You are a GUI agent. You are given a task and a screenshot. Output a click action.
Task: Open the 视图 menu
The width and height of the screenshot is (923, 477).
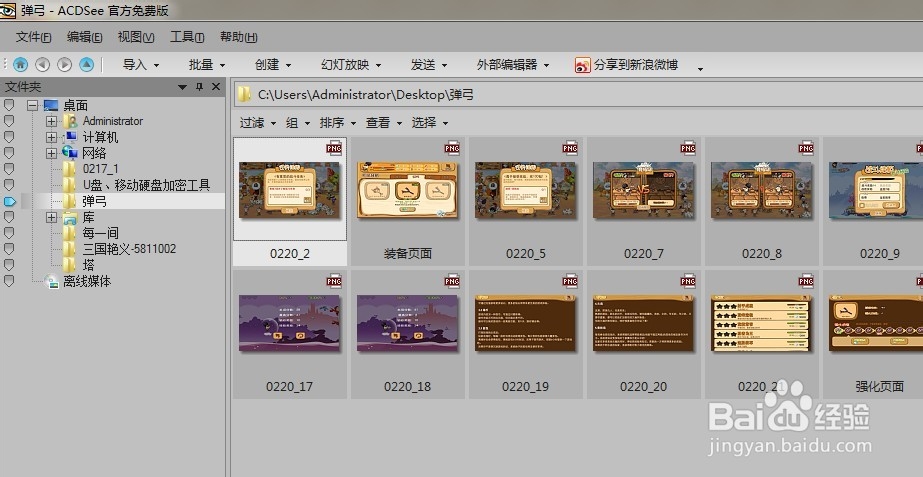135,37
